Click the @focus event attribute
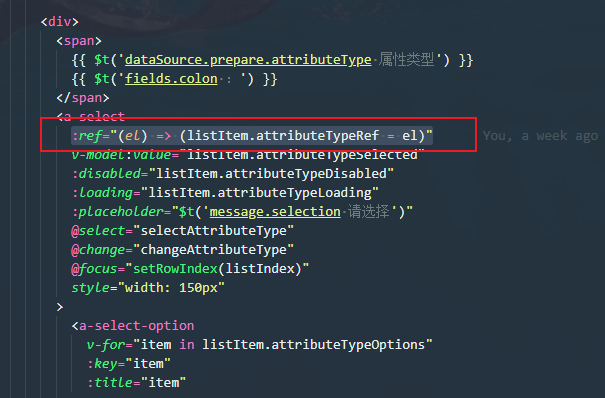605x398 pixels. [95, 268]
